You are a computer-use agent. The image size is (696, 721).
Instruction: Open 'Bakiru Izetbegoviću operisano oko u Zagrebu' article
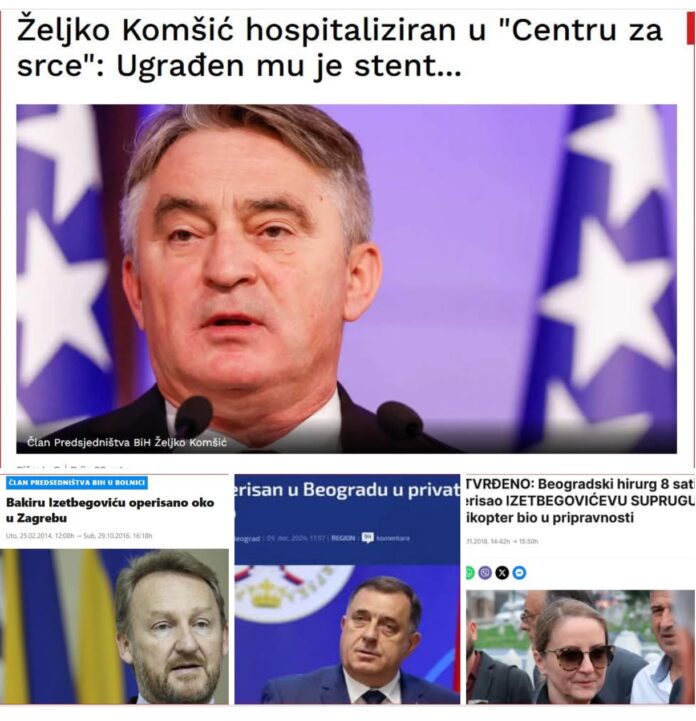coord(110,510)
